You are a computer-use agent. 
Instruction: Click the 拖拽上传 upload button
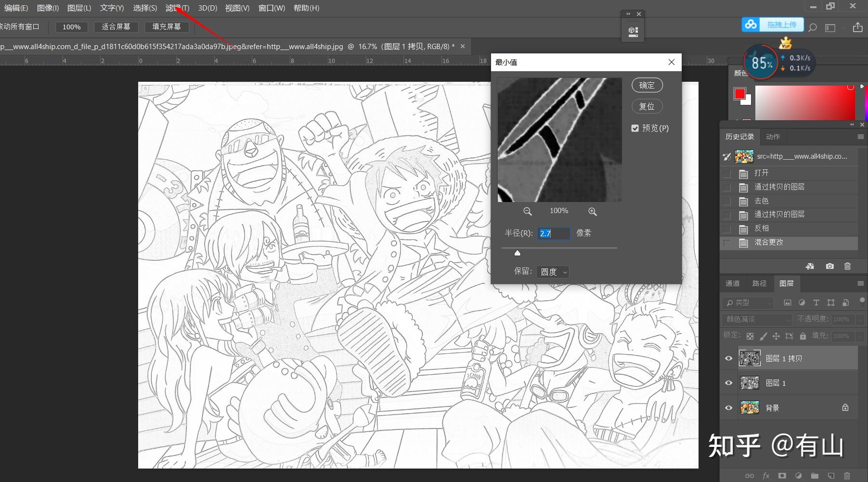(782, 25)
